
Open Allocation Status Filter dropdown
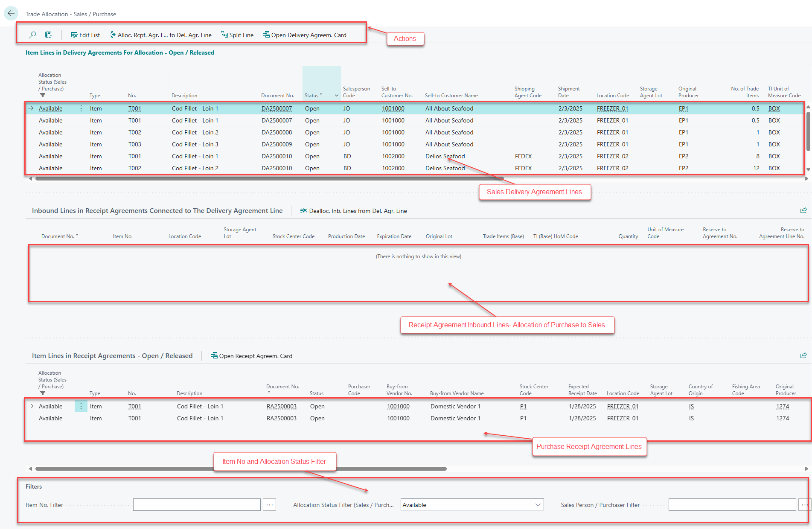pyautogui.click(x=538, y=505)
